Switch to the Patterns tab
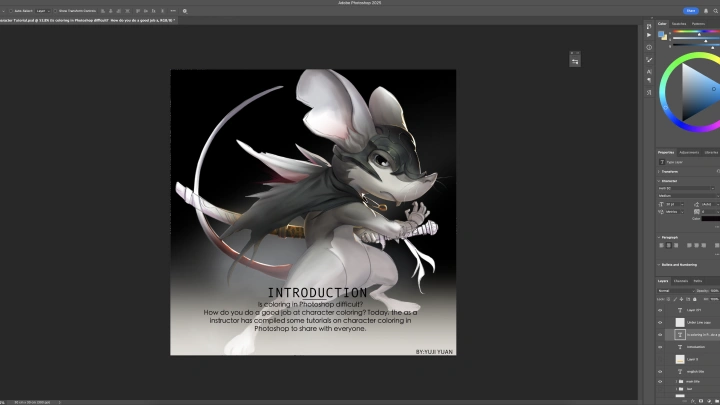This screenshot has width=720, height=405. coord(698,24)
